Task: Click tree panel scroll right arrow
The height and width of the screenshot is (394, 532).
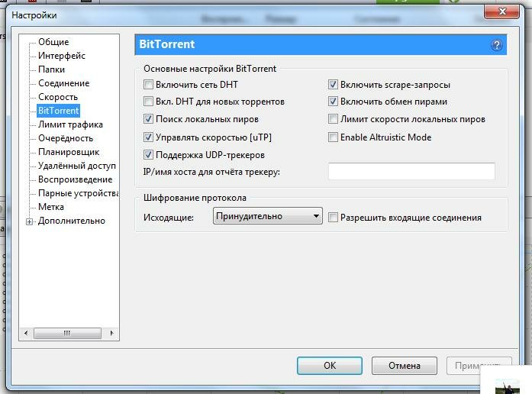Action: click(x=111, y=333)
